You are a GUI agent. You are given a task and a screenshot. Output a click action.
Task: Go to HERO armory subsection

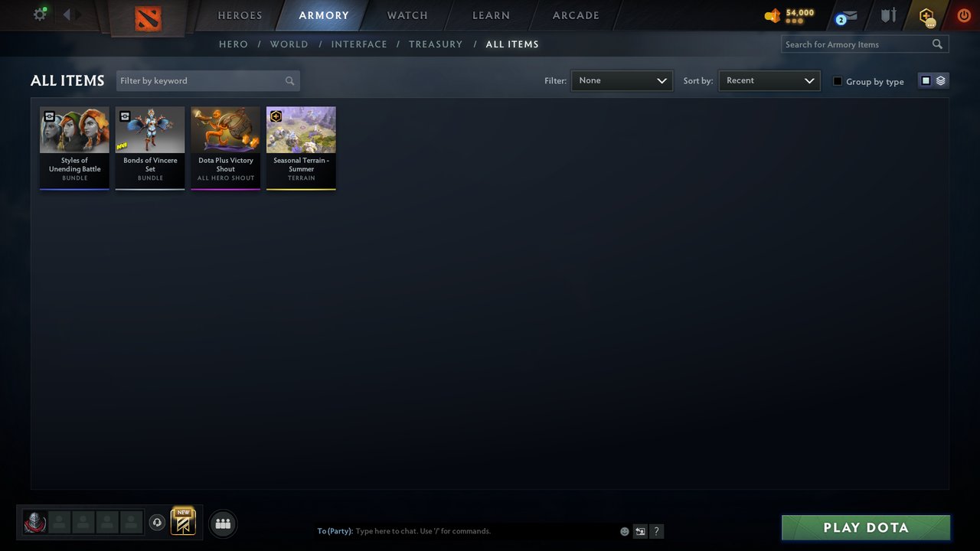coord(234,44)
